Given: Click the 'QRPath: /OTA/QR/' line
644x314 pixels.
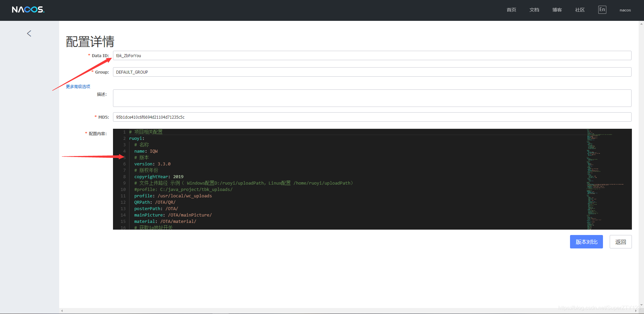Looking at the screenshot, I should tap(155, 202).
